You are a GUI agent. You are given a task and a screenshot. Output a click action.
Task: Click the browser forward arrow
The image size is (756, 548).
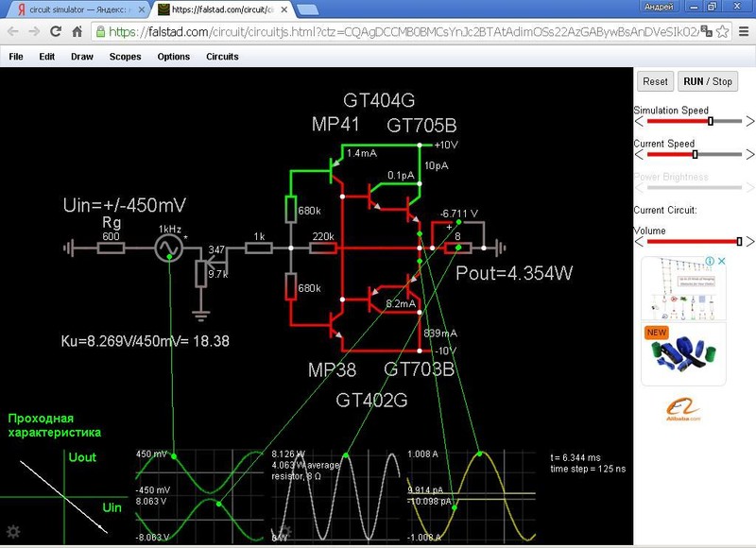(x=34, y=32)
